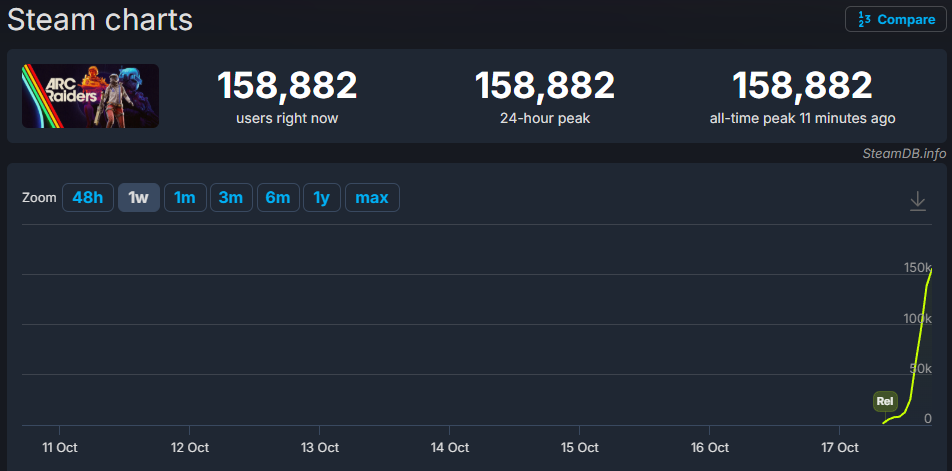Select the 1w zoom range
The width and height of the screenshot is (952, 471).
click(138, 198)
